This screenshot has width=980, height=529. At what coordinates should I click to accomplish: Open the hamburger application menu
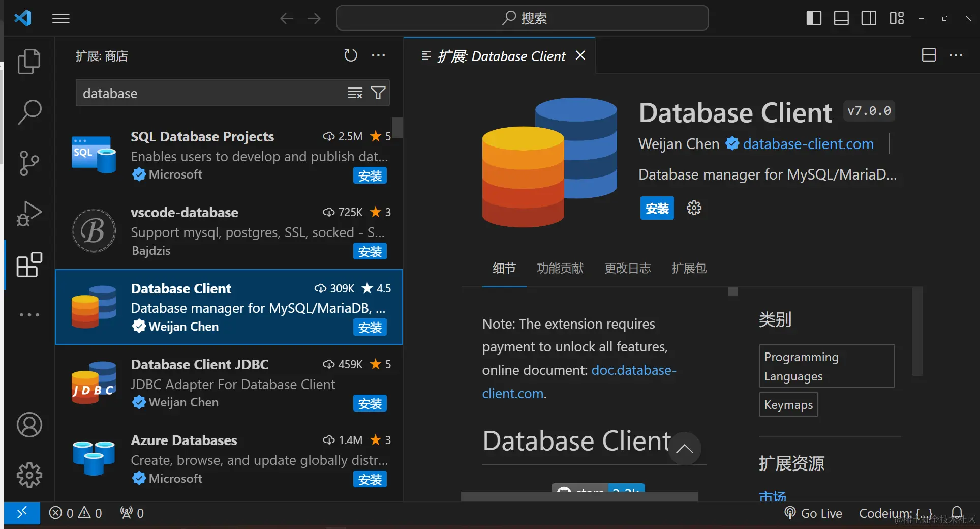click(x=61, y=19)
